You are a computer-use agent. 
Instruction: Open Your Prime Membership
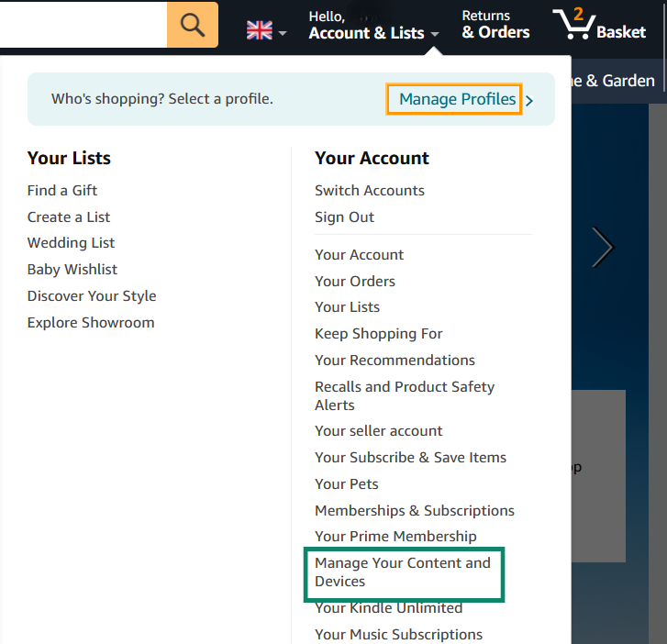point(395,537)
